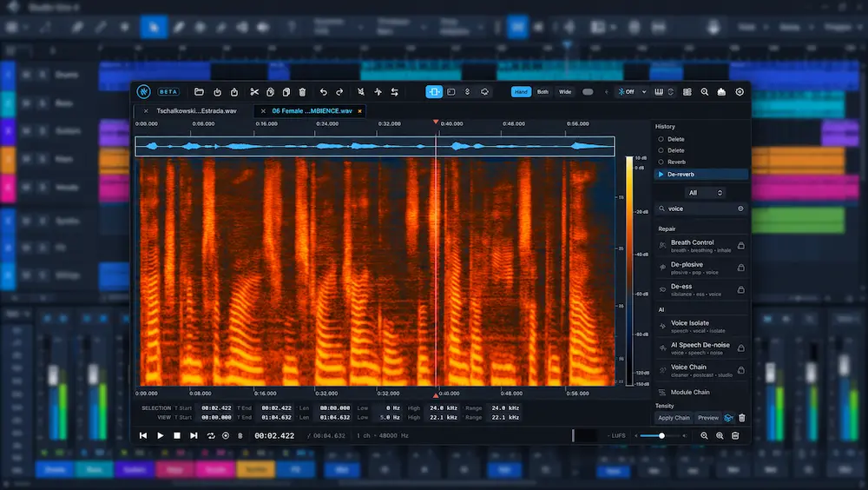Image resolution: width=868 pixels, height=490 pixels.
Task: Click the import (download) icon in toolbar
Action: pyautogui.click(x=217, y=92)
